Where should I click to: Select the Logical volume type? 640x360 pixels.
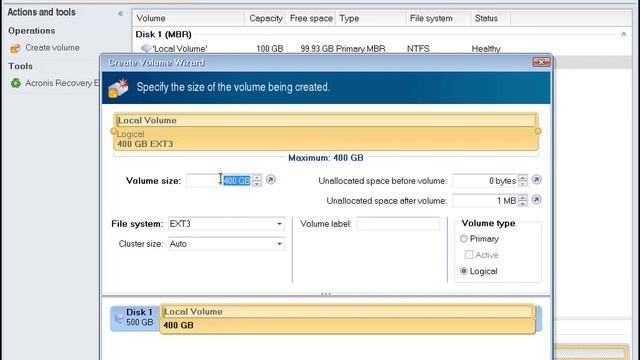pos(464,271)
